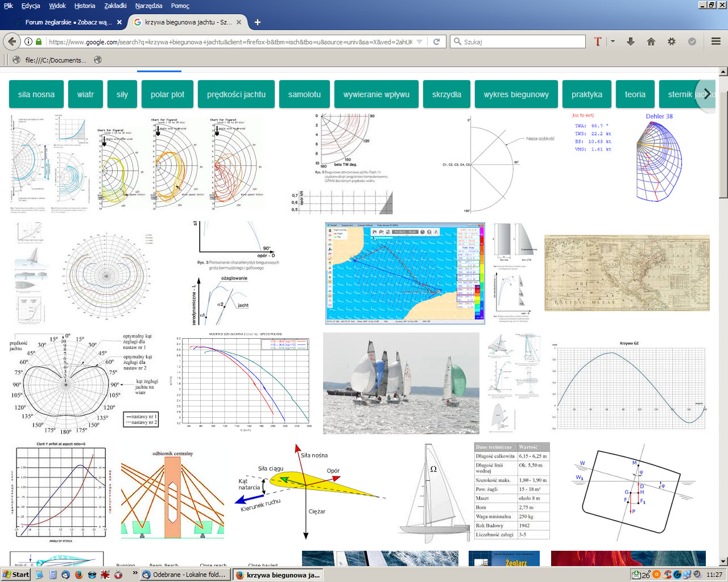Open the "Odebrane - Lokalne fold..." taskbar window
This screenshot has width=728, height=582.
click(x=184, y=575)
